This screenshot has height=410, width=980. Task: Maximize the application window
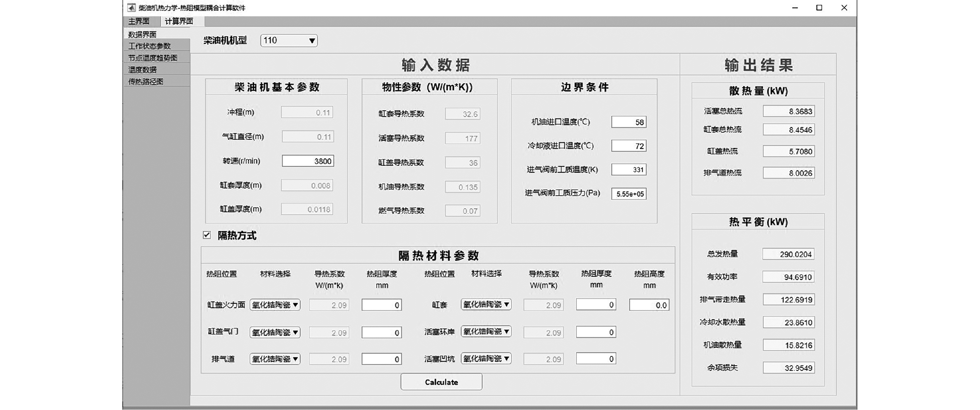point(819,8)
